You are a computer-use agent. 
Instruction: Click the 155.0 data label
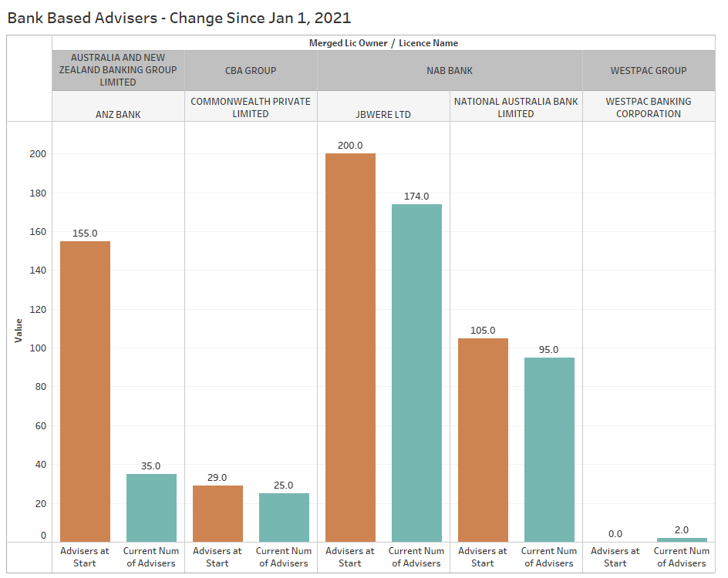pyautogui.click(x=85, y=234)
